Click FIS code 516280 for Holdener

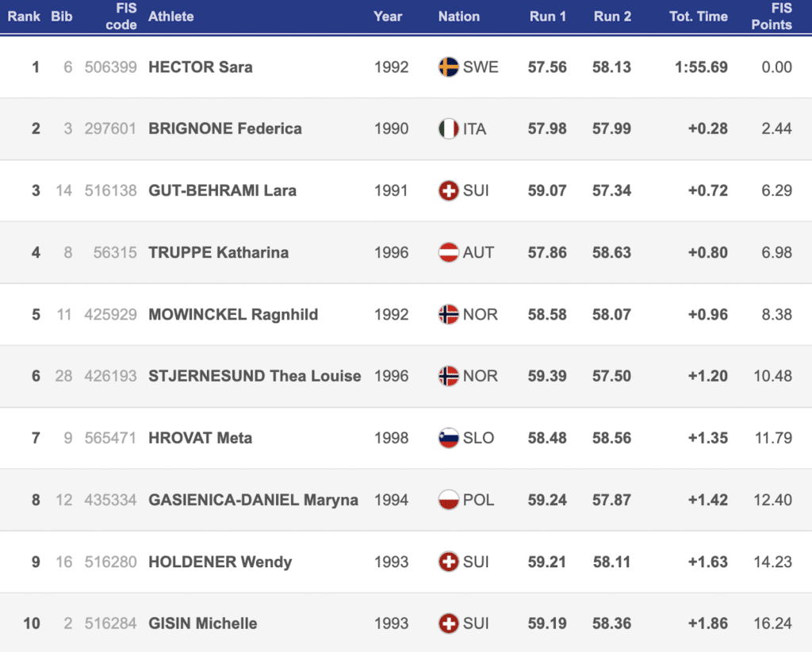coord(110,562)
